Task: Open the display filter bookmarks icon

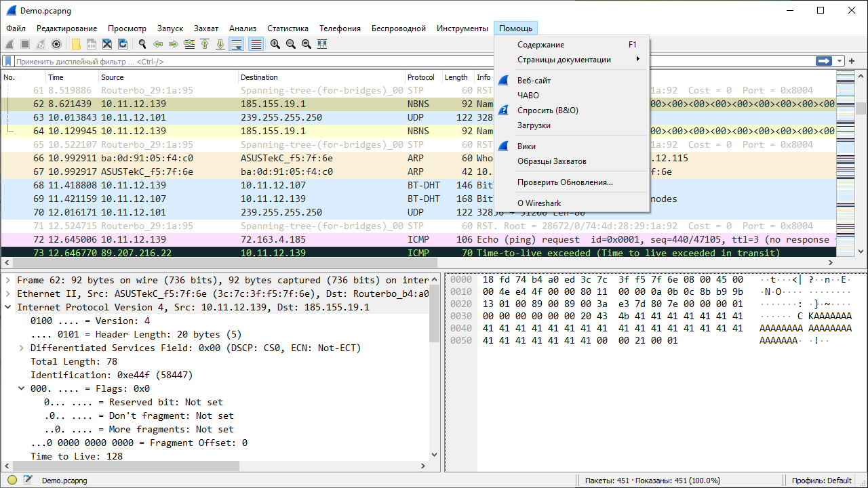Action: tap(8, 61)
